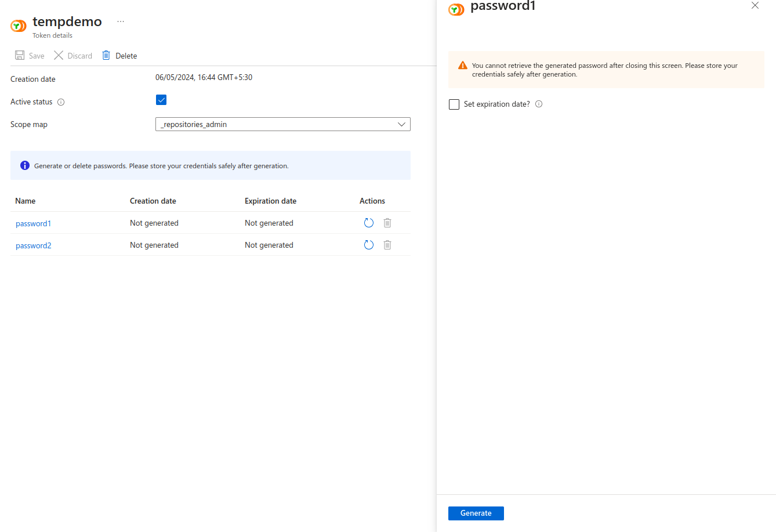776x532 pixels.
Task: Close the password1 side panel
Action: [755, 6]
